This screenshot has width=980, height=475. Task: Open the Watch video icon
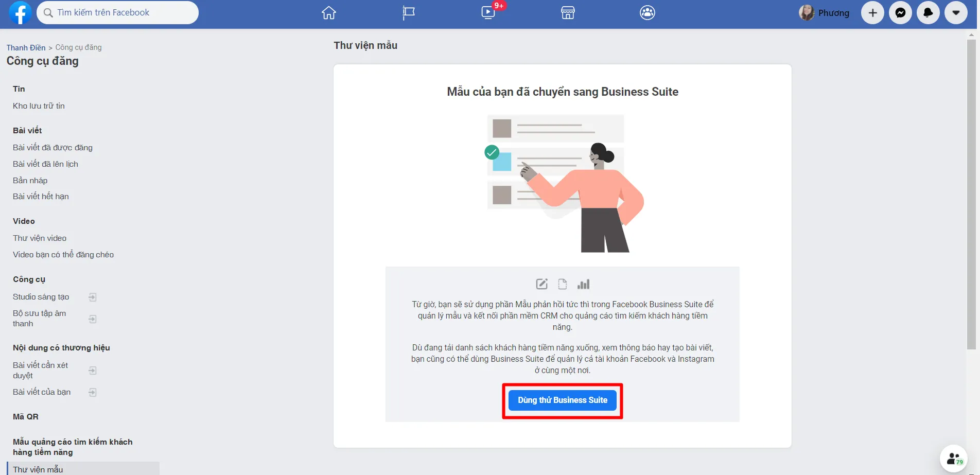[488, 13]
